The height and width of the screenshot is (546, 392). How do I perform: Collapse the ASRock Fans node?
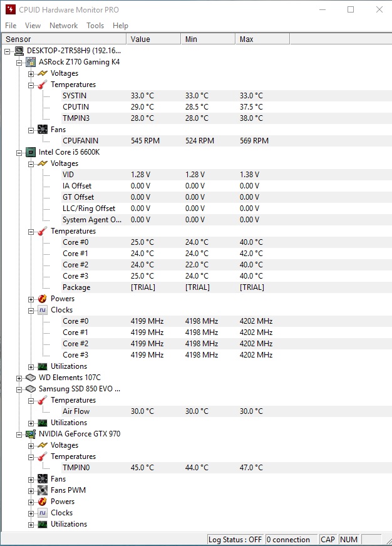click(x=31, y=131)
